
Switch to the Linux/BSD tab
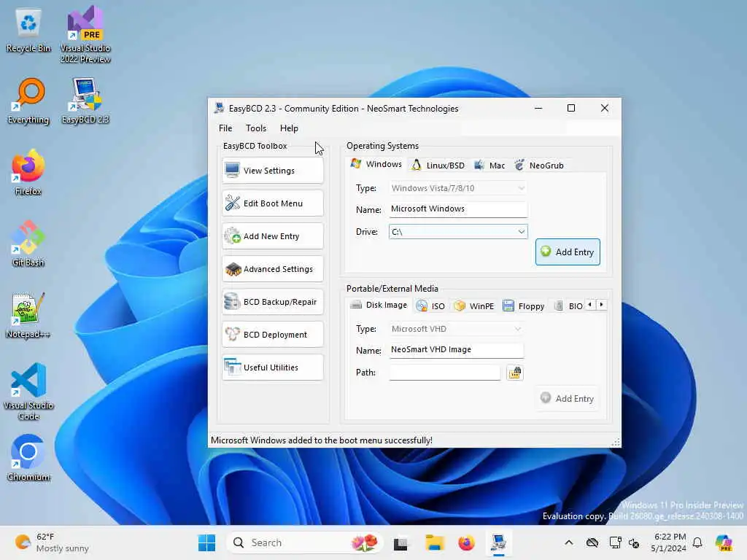438,166
